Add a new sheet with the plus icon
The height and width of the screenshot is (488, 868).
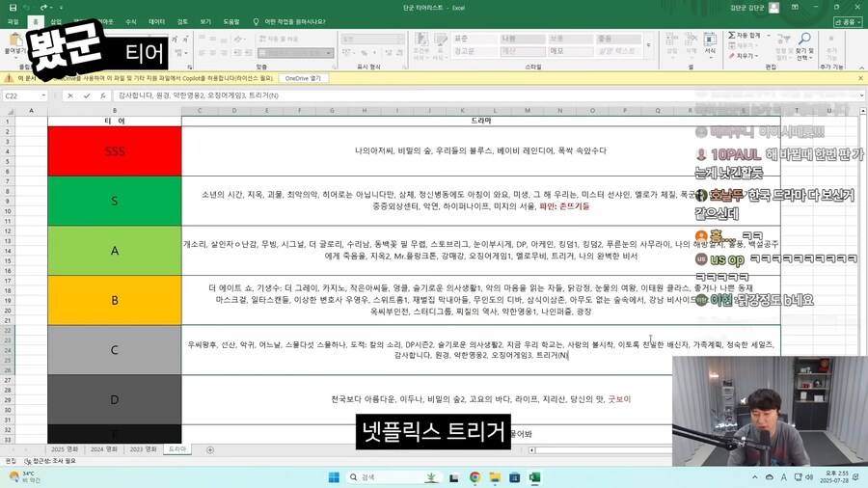click(x=210, y=449)
